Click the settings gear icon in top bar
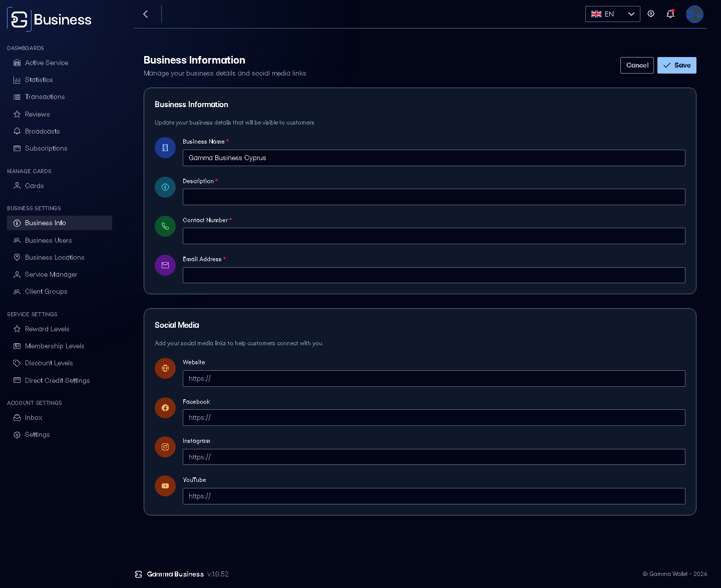The image size is (721, 588). (651, 14)
